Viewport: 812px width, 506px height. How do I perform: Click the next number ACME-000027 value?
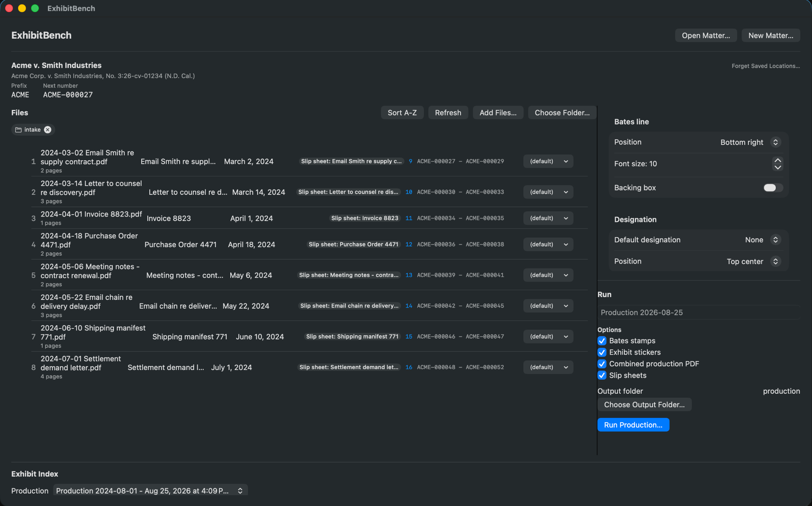[x=68, y=95]
